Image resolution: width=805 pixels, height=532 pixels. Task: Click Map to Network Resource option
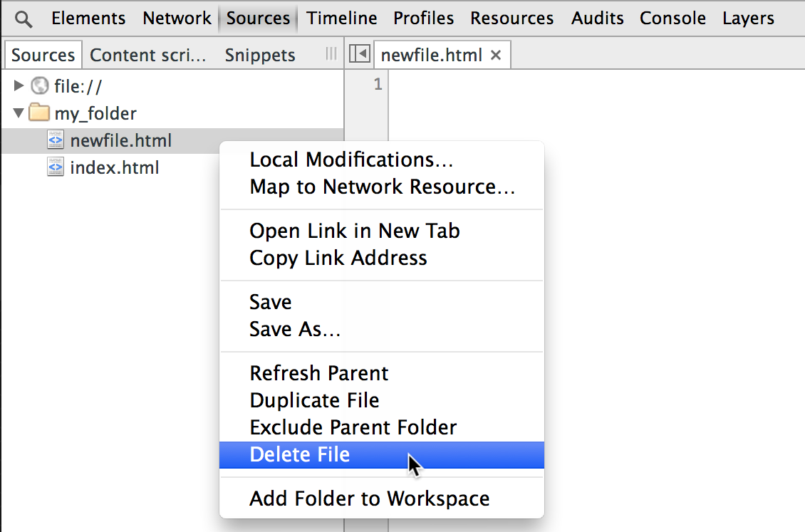(x=382, y=187)
